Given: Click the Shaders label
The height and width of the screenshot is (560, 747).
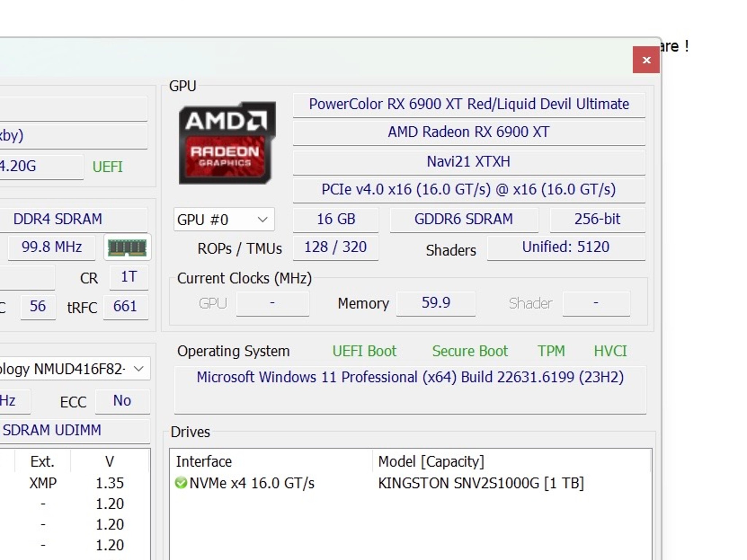Looking at the screenshot, I should tap(451, 250).
